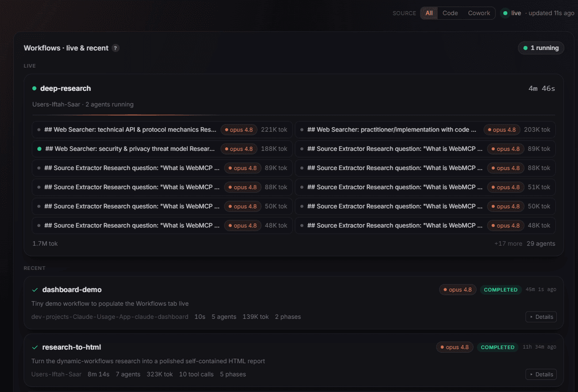Switch to the Cowork source filter

click(479, 13)
